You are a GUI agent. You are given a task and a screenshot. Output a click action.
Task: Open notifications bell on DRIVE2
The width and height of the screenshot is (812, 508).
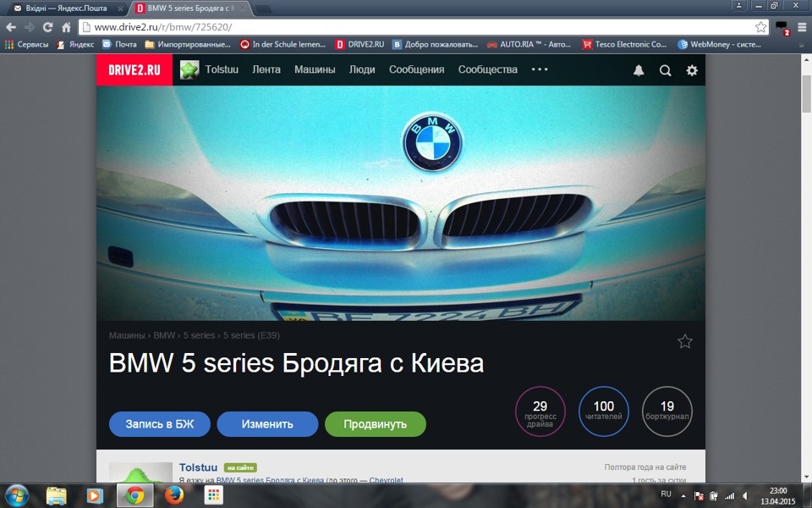point(639,70)
